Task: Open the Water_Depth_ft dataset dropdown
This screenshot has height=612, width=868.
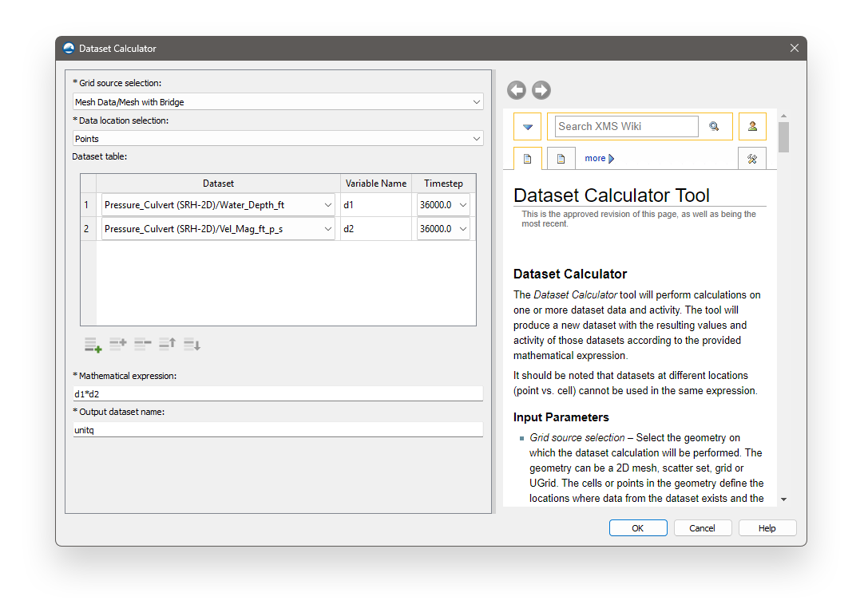Action: tap(218, 205)
